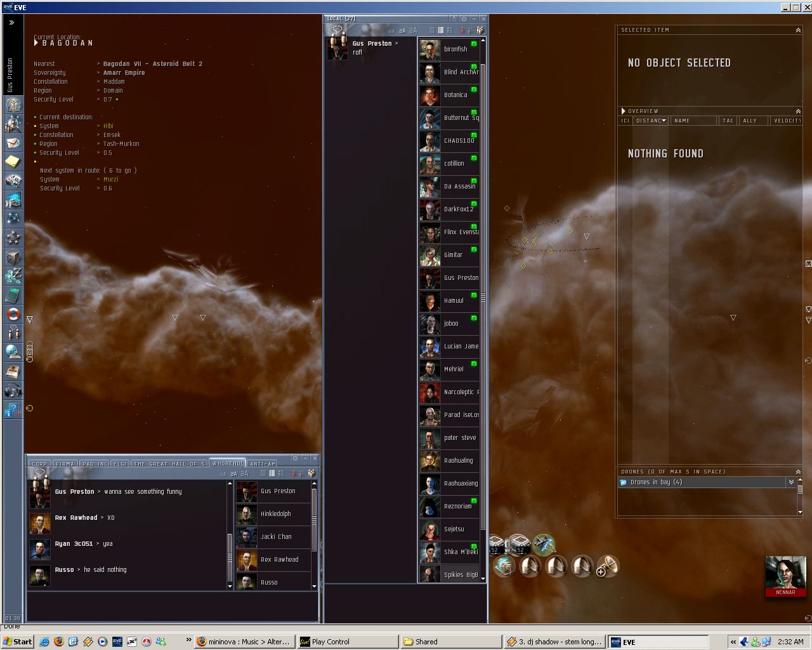The height and width of the screenshot is (650, 812).
Task: Choose text-only message view in Local chat
Action: point(432,30)
